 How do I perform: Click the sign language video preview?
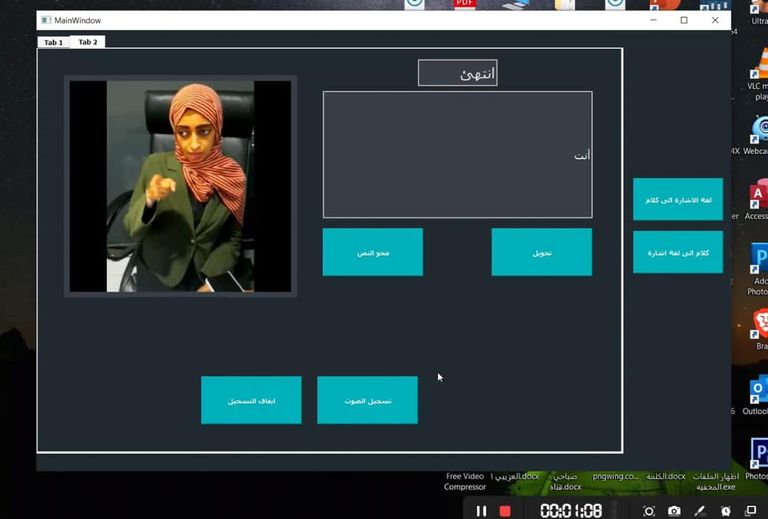click(180, 187)
